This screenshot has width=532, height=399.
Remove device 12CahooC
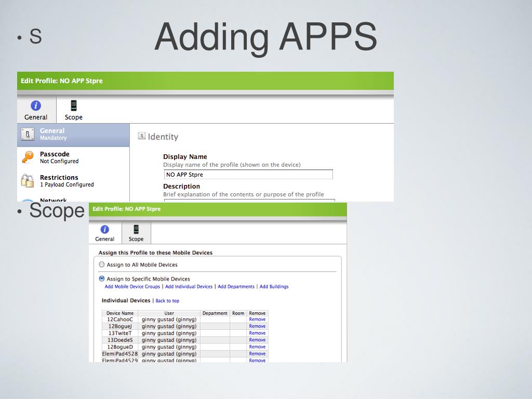(257, 320)
